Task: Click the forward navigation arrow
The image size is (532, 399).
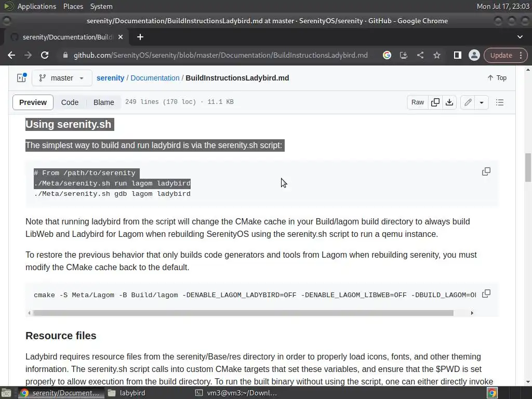Action: (28, 55)
